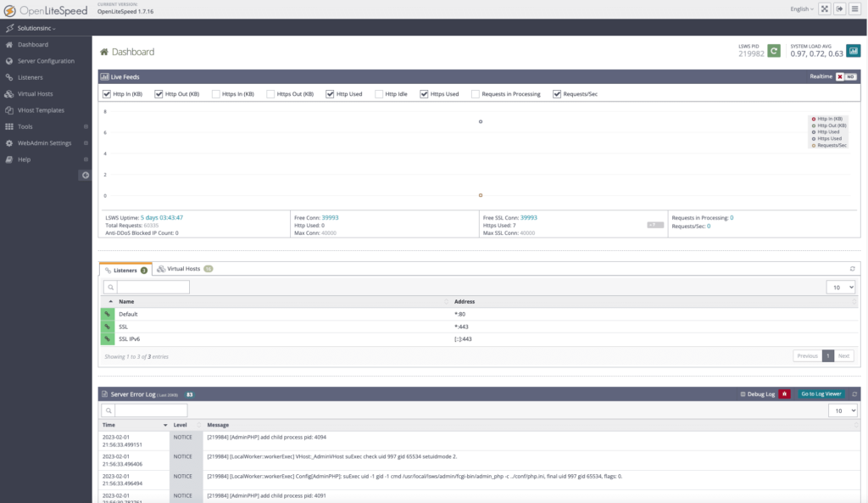868x503 pixels.
Task: Check the Https In (KB) checkbox
Action: tap(216, 94)
